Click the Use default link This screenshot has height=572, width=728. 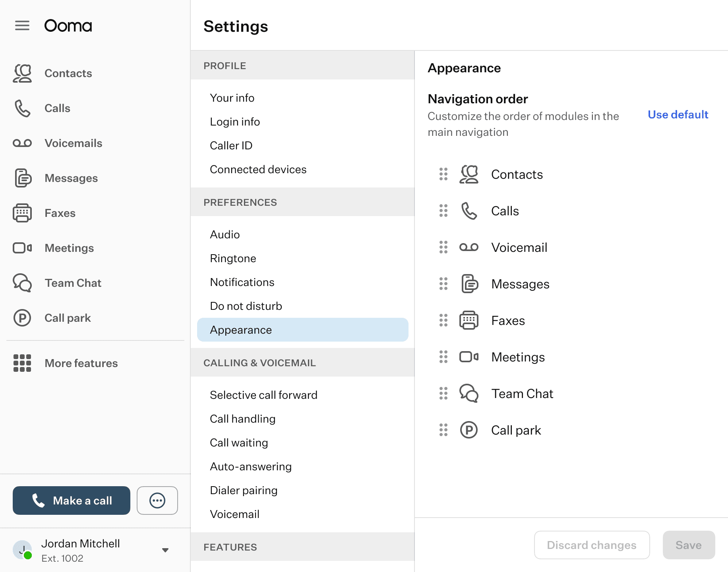point(678,115)
